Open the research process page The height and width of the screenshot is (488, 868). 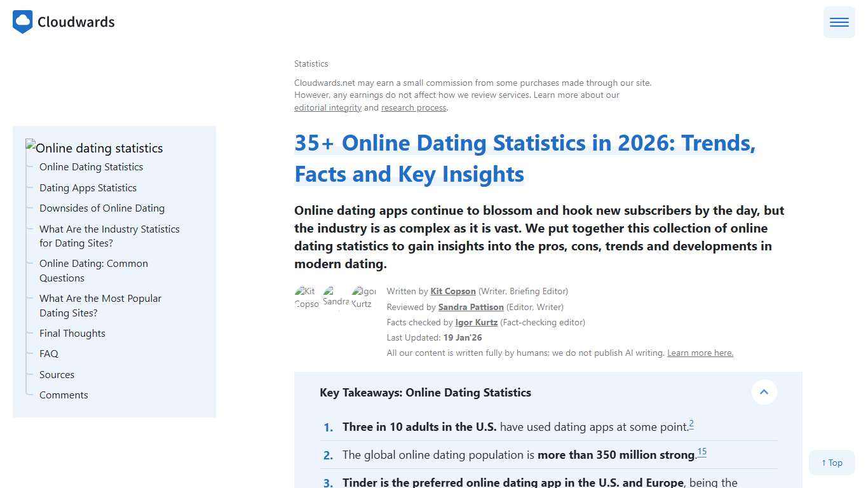click(x=413, y=107)
